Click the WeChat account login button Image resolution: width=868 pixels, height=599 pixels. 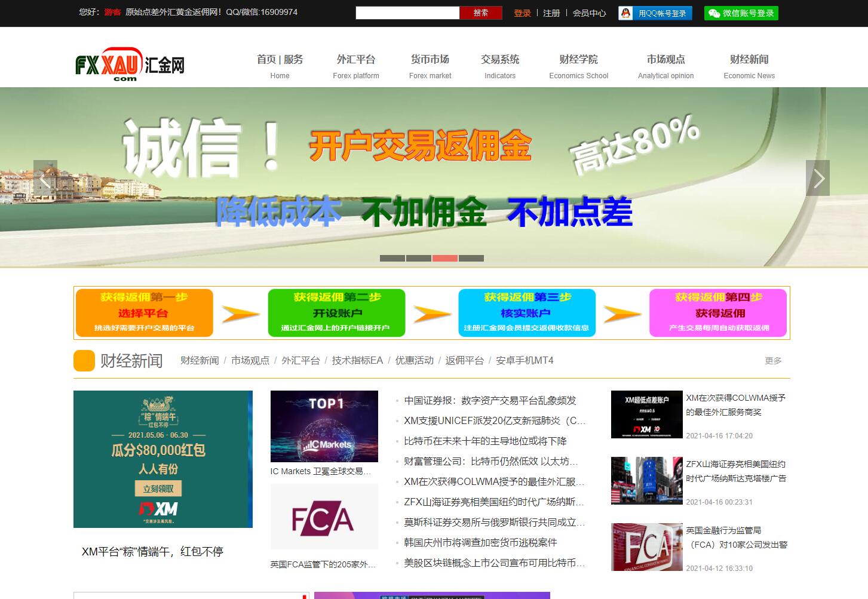pos(741,13)
